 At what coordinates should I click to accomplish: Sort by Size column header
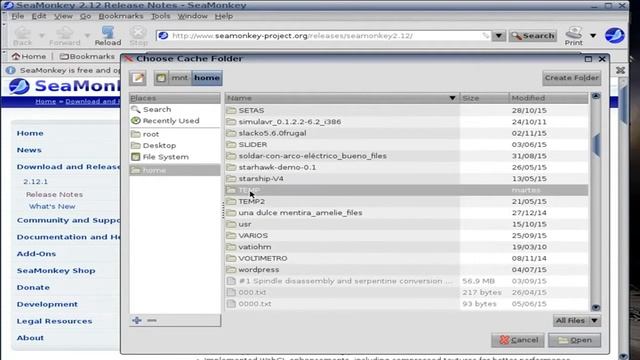484,98
